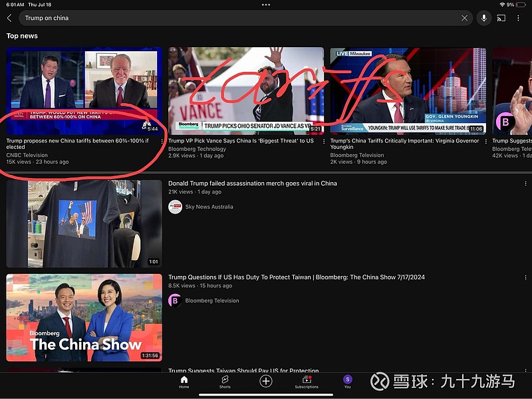Tap the back arrow beside search bar

point(9,18)
